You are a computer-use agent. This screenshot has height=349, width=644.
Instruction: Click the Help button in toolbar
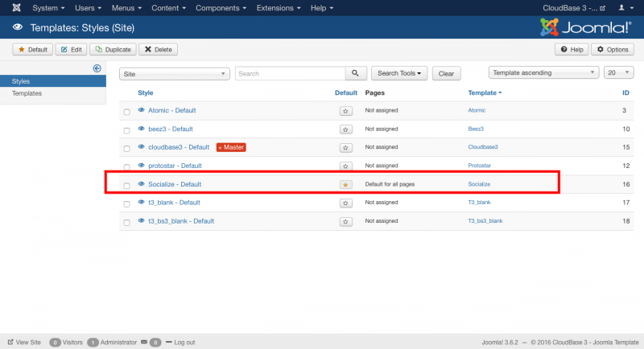(x=572, y=49)
